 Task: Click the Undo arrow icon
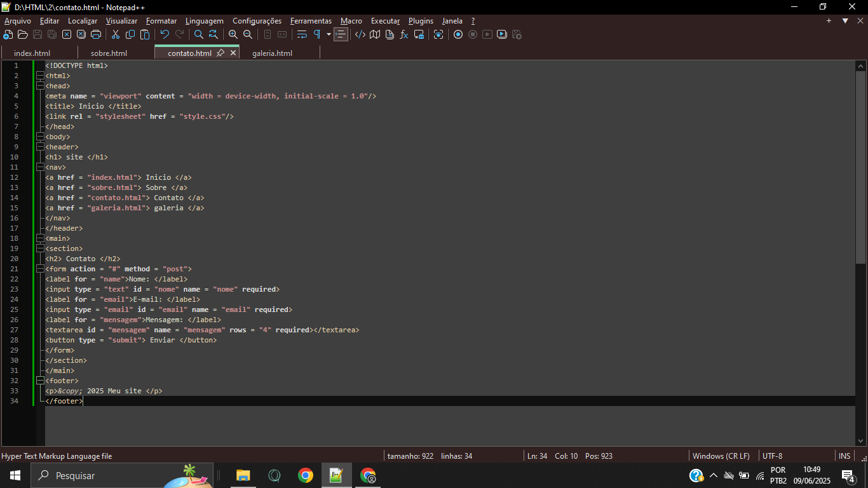(x=165, y=34)
